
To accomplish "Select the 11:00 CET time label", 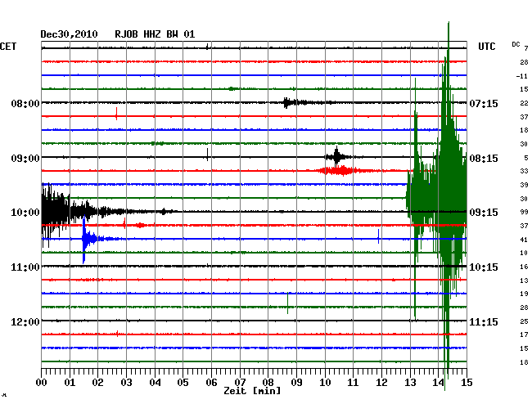I will click(x=25, y=267).
